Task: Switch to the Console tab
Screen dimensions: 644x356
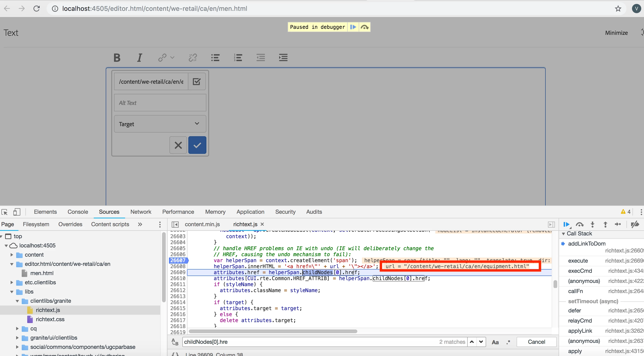Action: coord(78,212)
